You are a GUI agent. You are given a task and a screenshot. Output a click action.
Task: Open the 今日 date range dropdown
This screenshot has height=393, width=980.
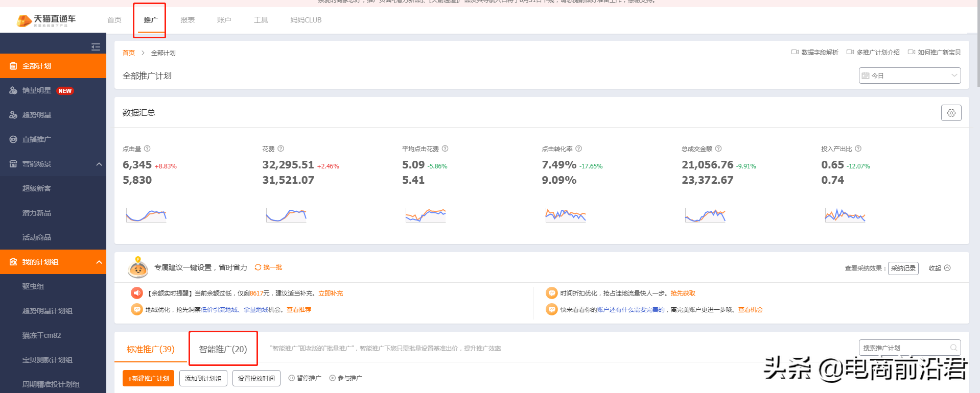point(909,76)
